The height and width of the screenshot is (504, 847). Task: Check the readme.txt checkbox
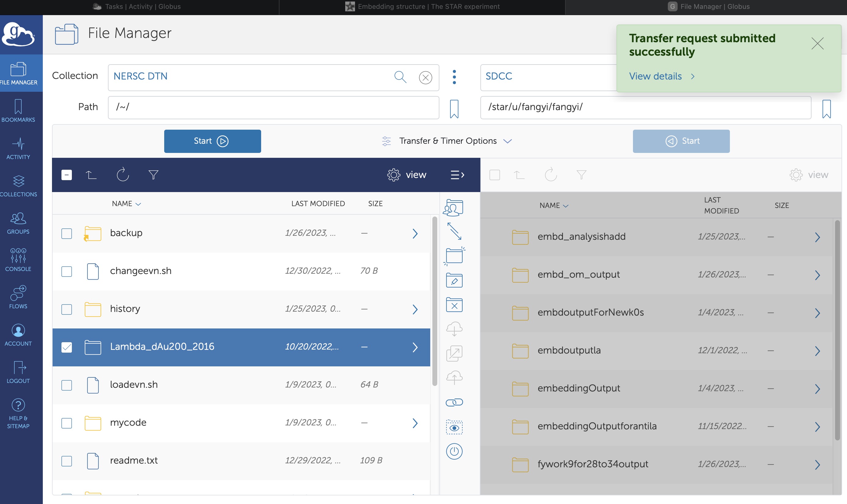(x=67, y=461)
